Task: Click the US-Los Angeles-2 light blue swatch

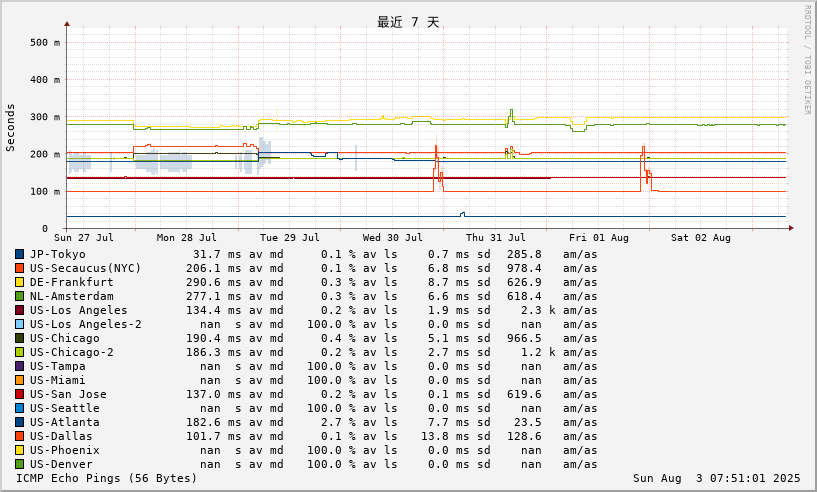Action: [19, 324]
